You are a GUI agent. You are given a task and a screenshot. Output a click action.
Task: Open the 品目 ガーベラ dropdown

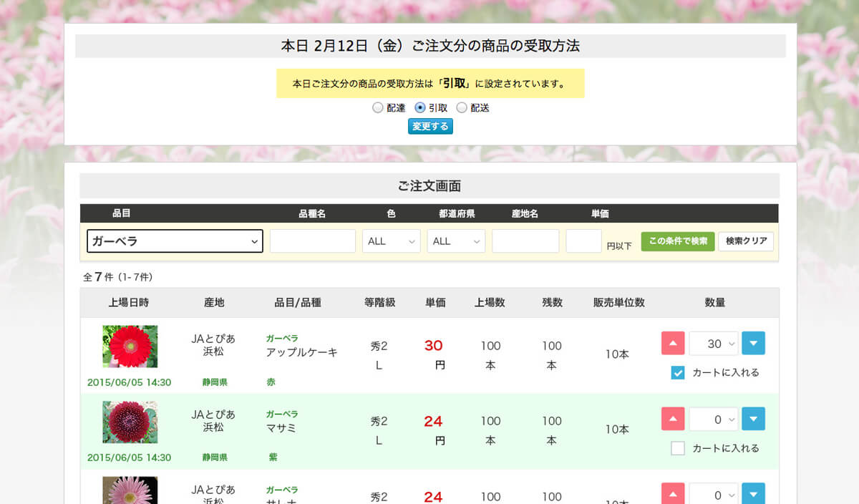tap(175, 241)
